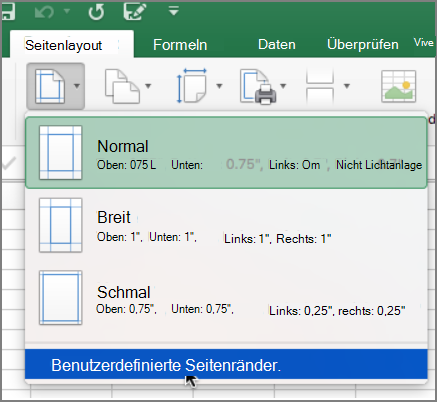
Task: Click the Save icon in title bar
Action: 8,11
